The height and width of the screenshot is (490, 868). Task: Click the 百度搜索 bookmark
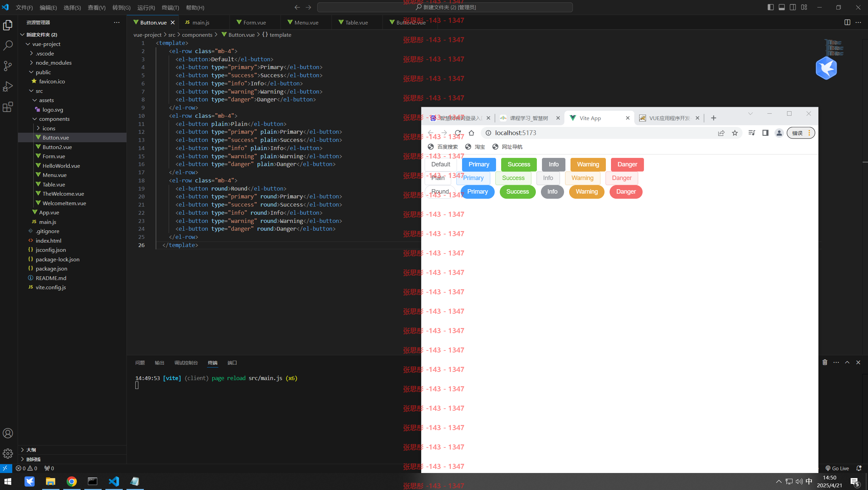[x=443, y=147]
